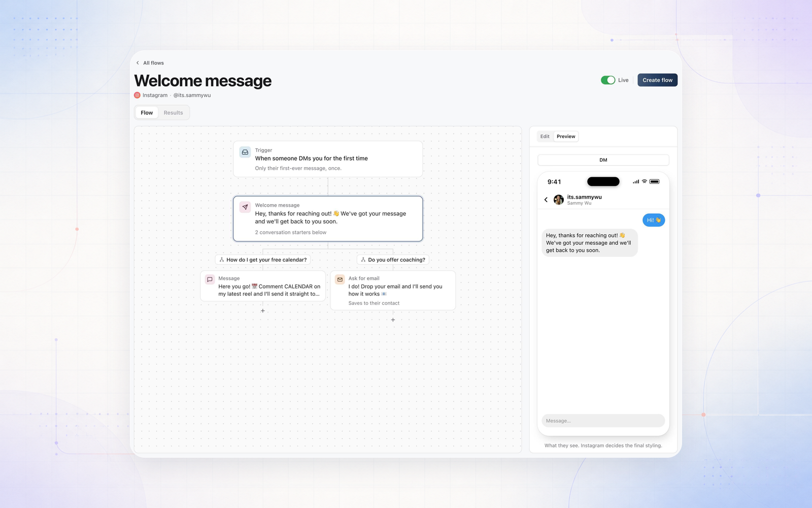This screenshot has width=812, height=508.
Task: Click the '@its.sammywu' account handle
Action: pos(192,95)
